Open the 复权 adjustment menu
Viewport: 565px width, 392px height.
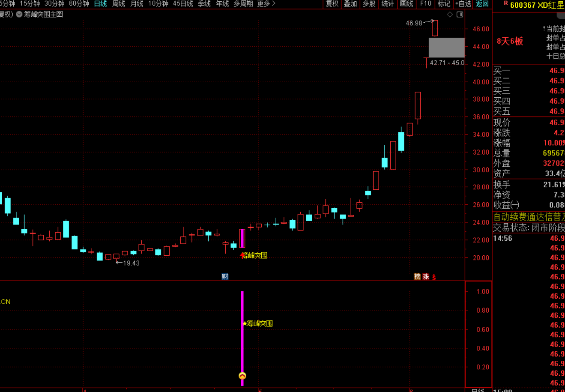click(x=332, y=4)
